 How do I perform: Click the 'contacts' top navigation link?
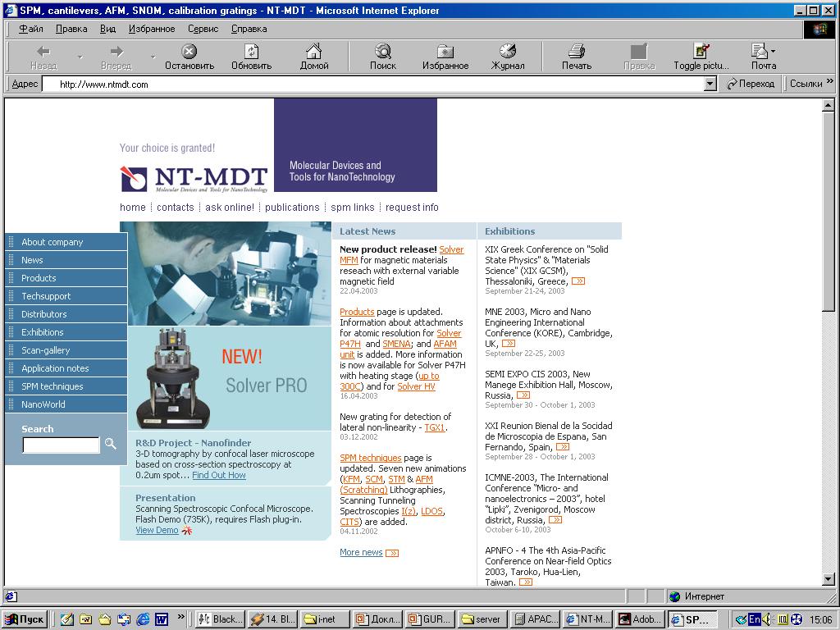[176, 208]
